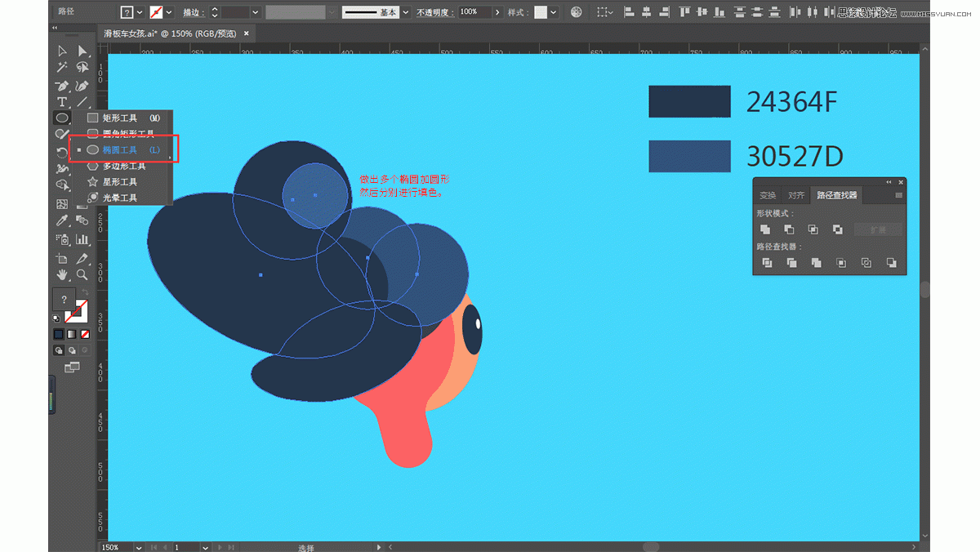This screenshot has height=552, width=980.
Task: Click the Unite shape mode icon
Action: [765, 230]
